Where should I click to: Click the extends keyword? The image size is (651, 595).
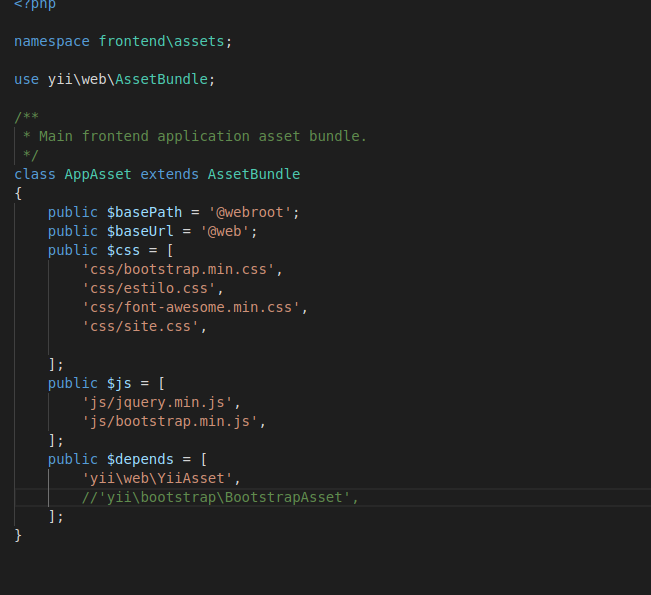tap(169, 174)
